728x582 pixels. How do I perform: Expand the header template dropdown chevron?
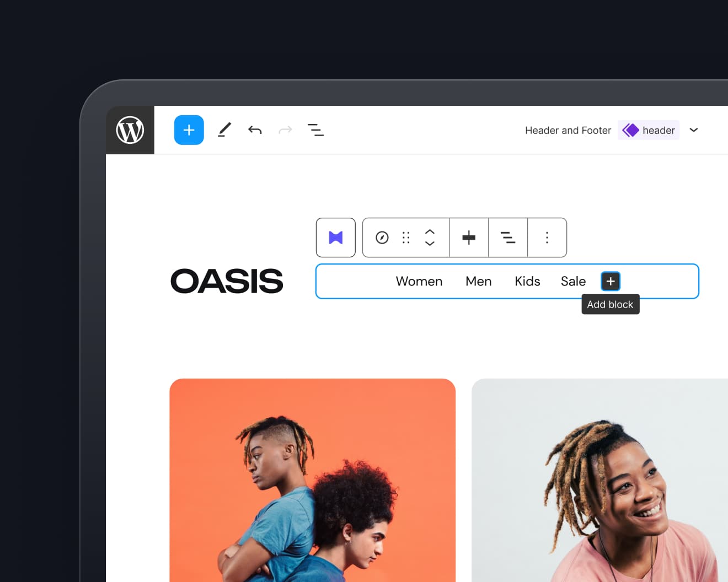694,130
